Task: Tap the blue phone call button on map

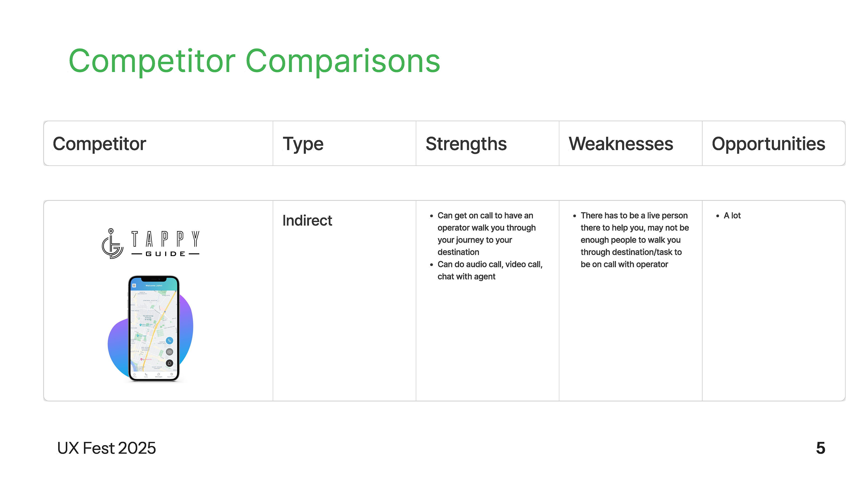Action: [x=170, y=340]
